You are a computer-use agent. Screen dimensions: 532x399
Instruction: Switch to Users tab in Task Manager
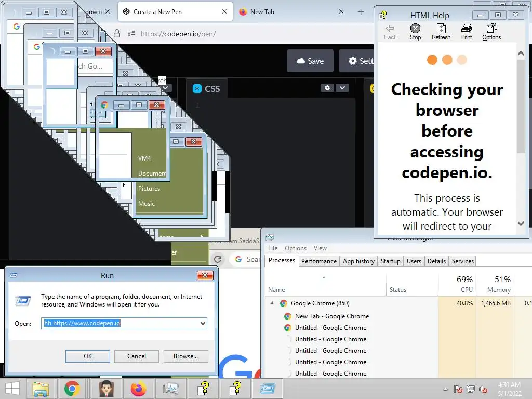(414, 261)
